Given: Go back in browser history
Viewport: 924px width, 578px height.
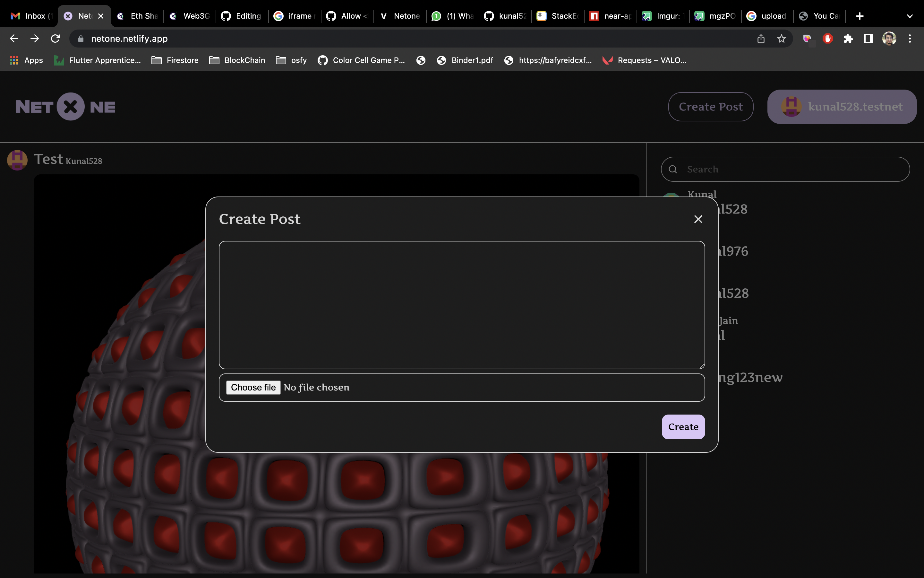Looking at the screenshot, I should [x=14, y=39].
